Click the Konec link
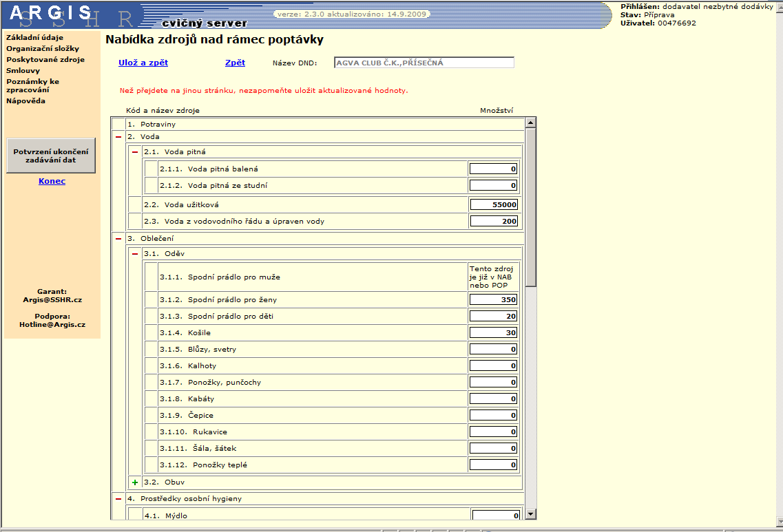Screen dimensions: 783x532 click(52, 181)
